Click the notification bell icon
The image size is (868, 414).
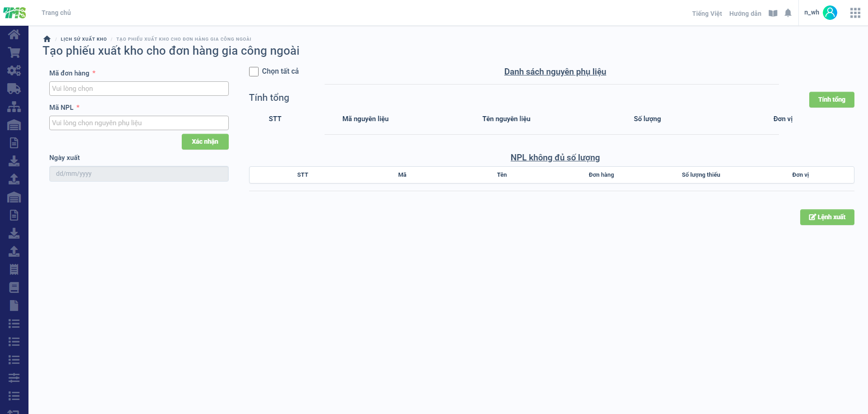[x=788, y=13]
